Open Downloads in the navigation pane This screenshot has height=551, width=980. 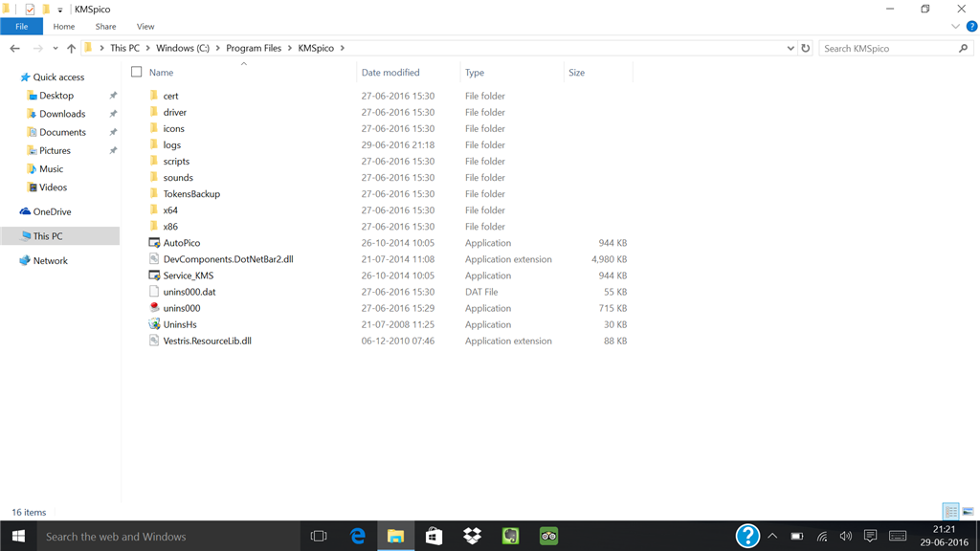click(62, 114)
